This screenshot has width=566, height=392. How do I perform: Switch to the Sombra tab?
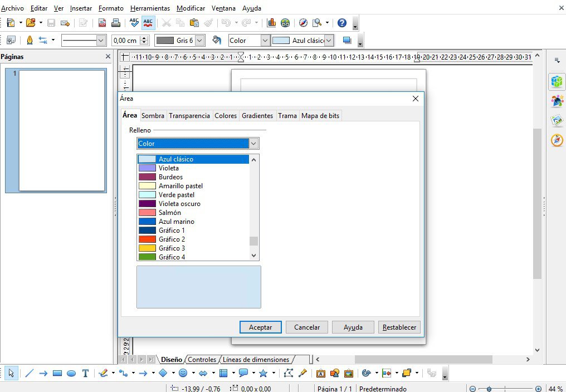153,115
